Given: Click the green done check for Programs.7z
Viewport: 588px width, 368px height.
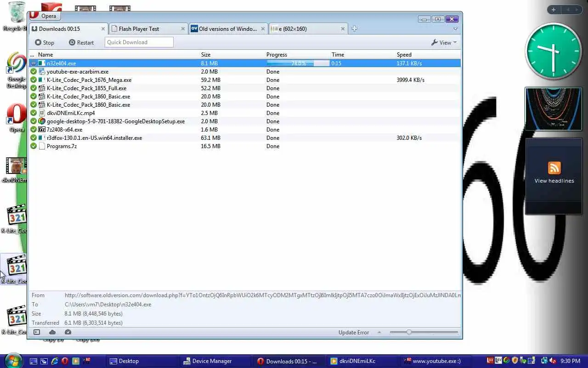Looking at the screenshot, I should [x=34, y=146].
